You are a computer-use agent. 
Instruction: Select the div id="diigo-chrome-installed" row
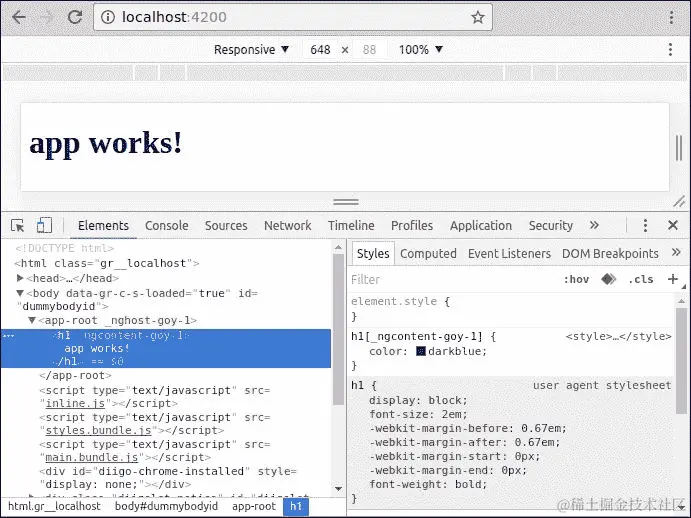coord(168,478)
